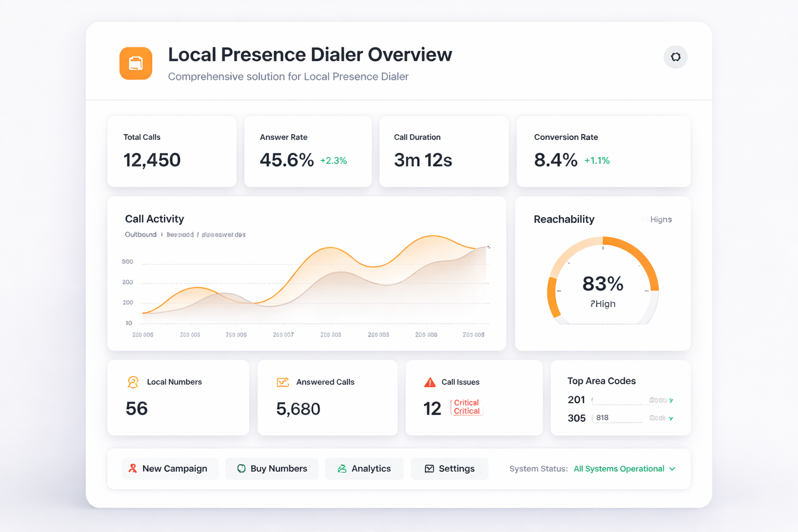Image resolution: width=798 pixels, height=532 pixels.
Task: Click the Buy Numbers button
Action: click(x=272, y=469)
